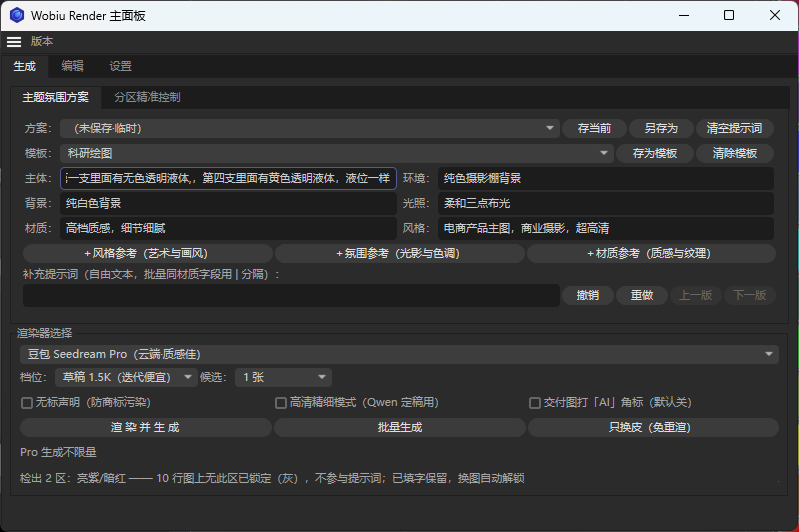The image size is (799, 532).
Task: Click +材质参考 (质感与纹理) button
Action: coord(651,253)
